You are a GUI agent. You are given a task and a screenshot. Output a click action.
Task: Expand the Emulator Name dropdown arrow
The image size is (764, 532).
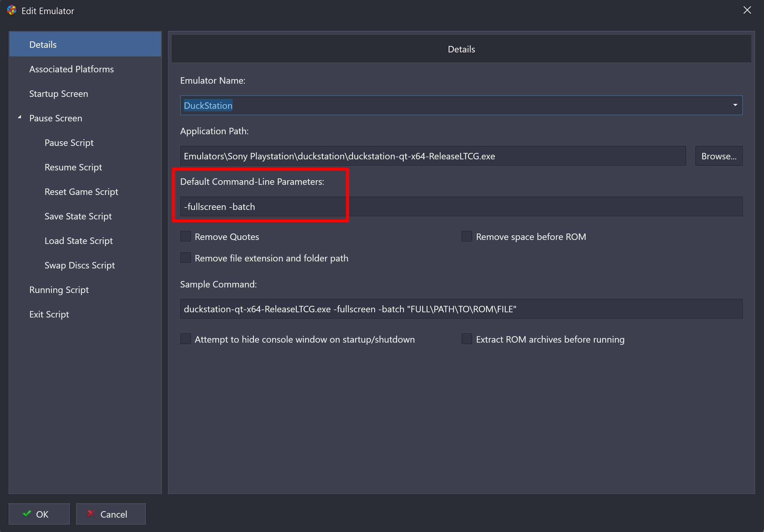tap(735, 105)
